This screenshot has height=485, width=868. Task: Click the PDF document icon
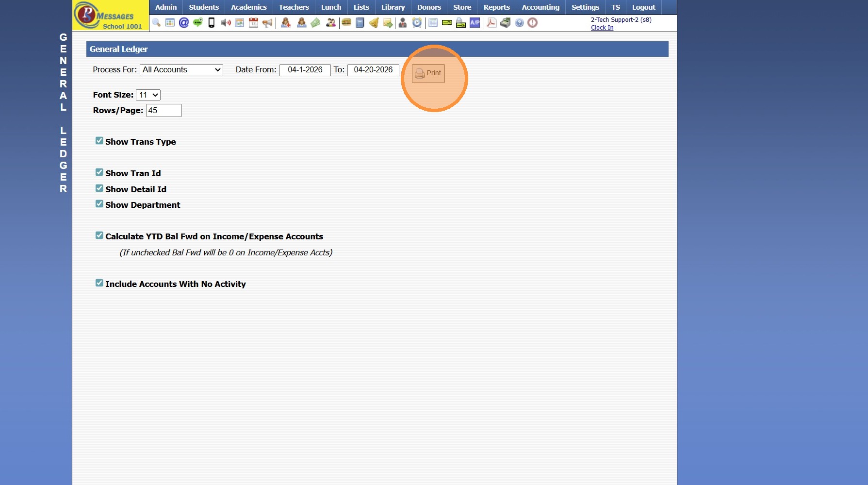[491, 23]
